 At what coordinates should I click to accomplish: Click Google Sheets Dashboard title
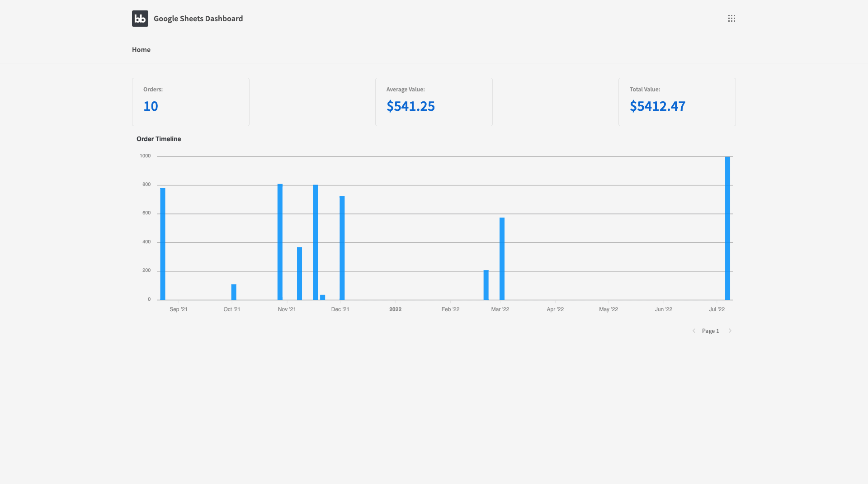coord(198,19)
